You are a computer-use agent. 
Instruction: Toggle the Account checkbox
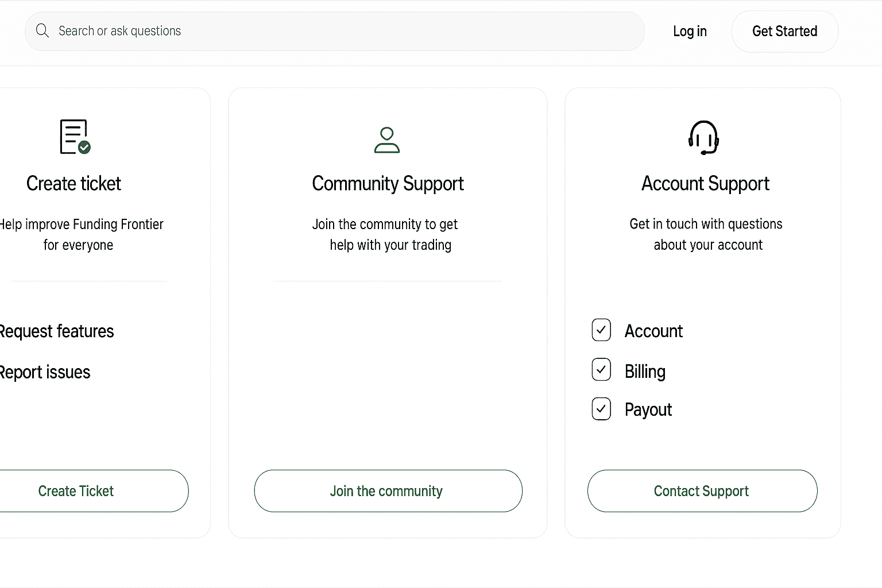click(x=601, y=330)
